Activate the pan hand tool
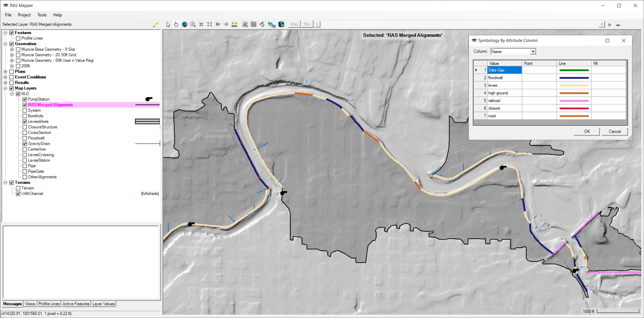 pyautogui.click(x=176, y=25)
